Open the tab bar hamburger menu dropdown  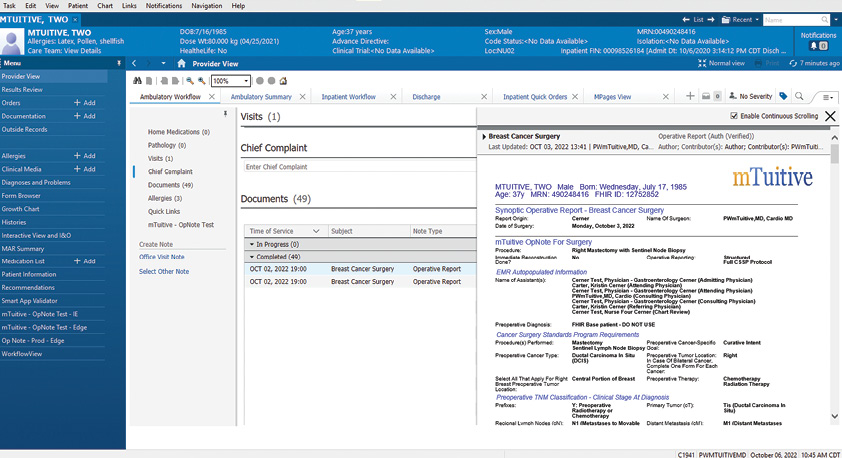pyautogui.click(x=828, y=97)
